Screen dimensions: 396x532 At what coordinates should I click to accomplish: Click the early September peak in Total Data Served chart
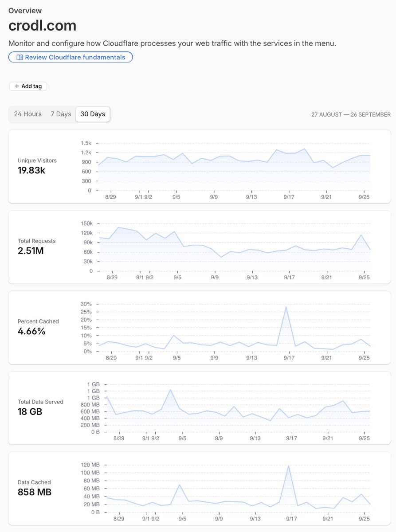pos(170,390)
